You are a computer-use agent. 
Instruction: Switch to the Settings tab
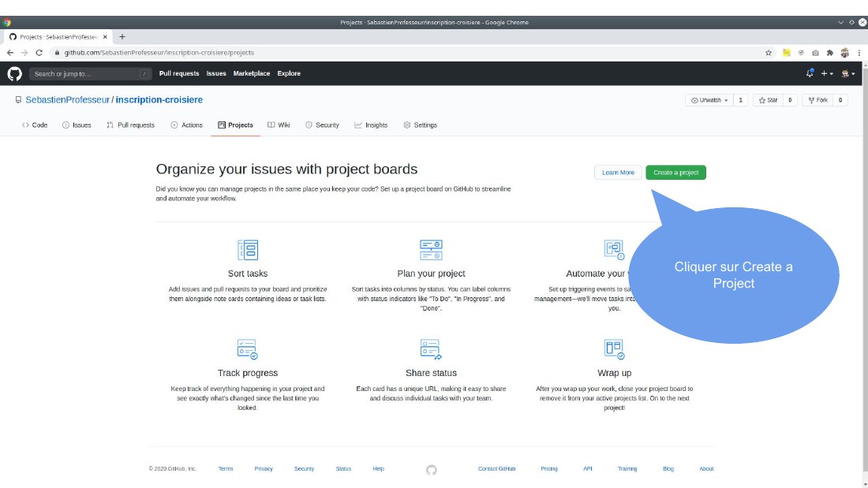[420, 125]
